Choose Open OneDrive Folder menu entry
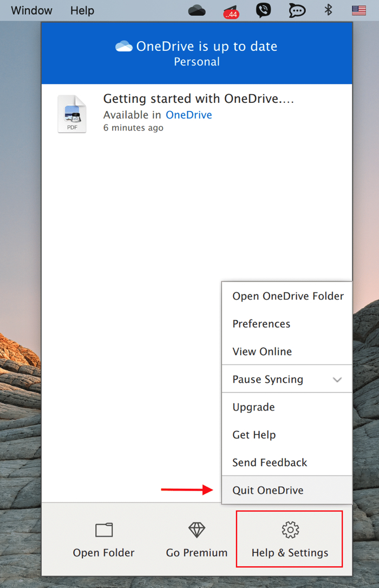The image size is (379, 588). point(288,296)
